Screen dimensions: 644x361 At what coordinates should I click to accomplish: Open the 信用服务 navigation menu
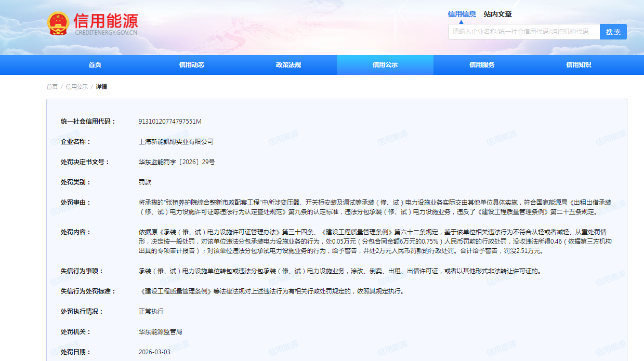point(482,65)
